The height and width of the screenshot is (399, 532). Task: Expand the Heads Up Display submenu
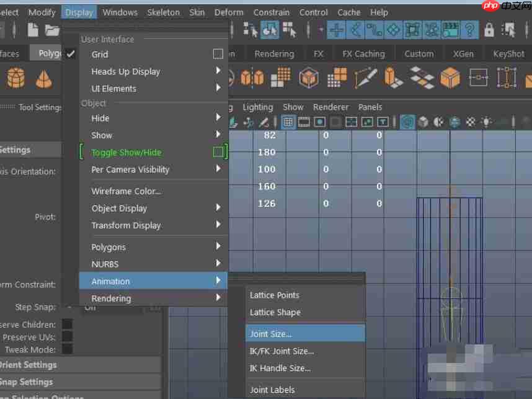[154, 71]
